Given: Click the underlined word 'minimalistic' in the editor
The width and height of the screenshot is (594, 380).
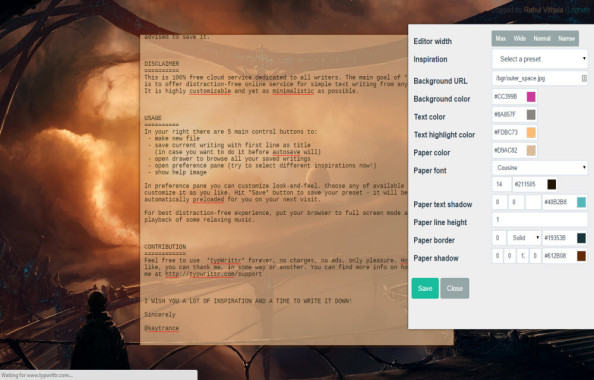Looking at the screenshot, I should pyautogui.click(x=293, y=91).
